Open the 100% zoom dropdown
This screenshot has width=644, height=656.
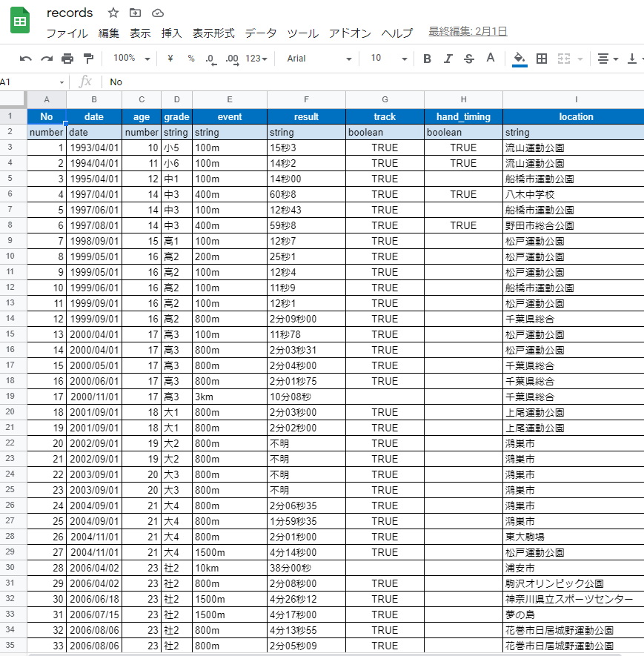click(x=131, y=59)
